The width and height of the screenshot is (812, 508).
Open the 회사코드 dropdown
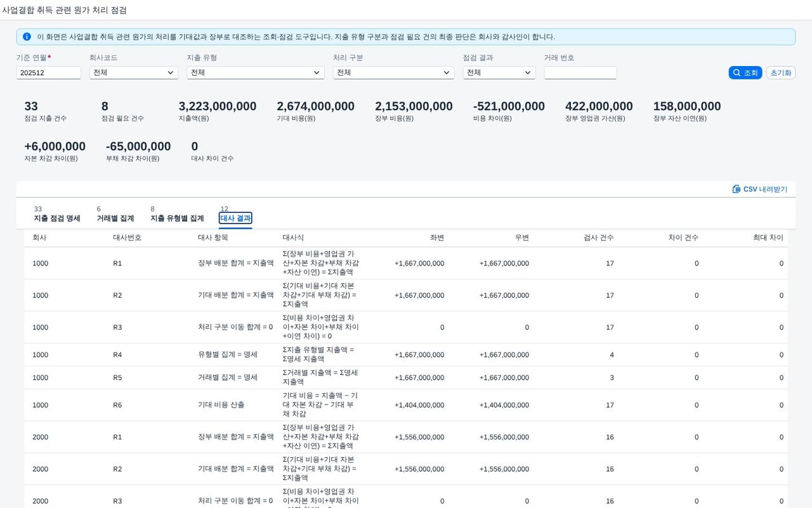pyautogui.click(x=134, y=73)
